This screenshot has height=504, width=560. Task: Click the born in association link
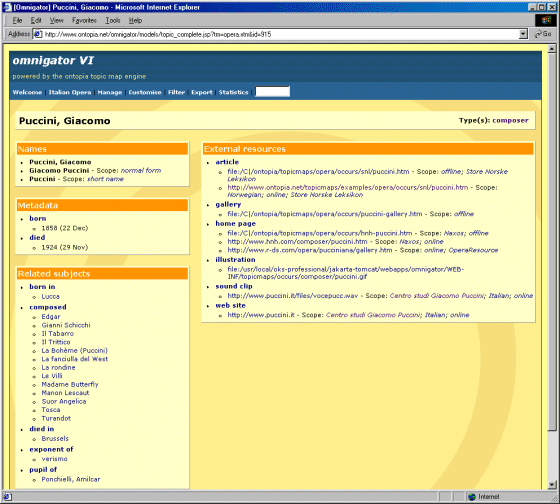42,286
